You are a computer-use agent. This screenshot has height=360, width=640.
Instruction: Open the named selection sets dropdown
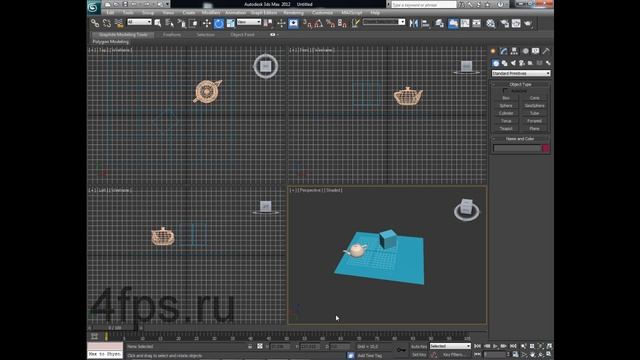[384, 22]
